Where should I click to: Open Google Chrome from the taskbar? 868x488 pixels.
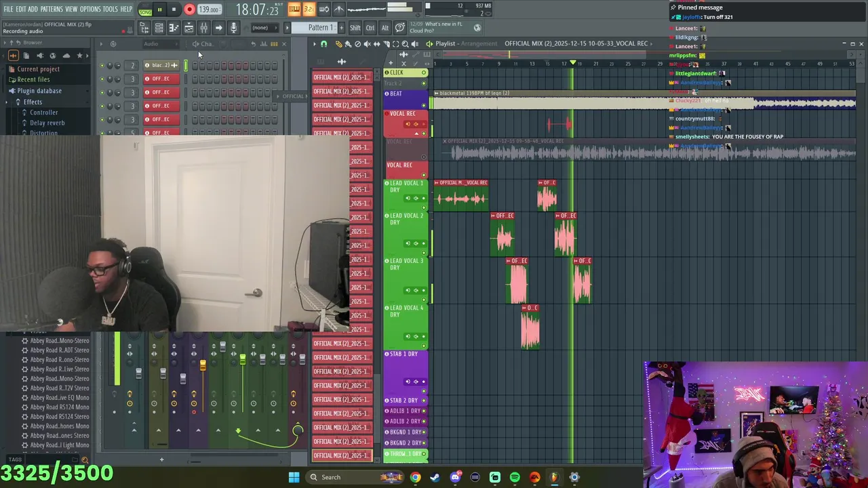point(415,477)
